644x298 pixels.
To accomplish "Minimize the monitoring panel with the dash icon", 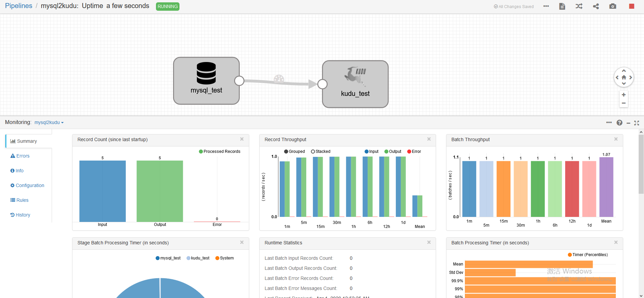I will pyautogui.click(x=628, y=123).
